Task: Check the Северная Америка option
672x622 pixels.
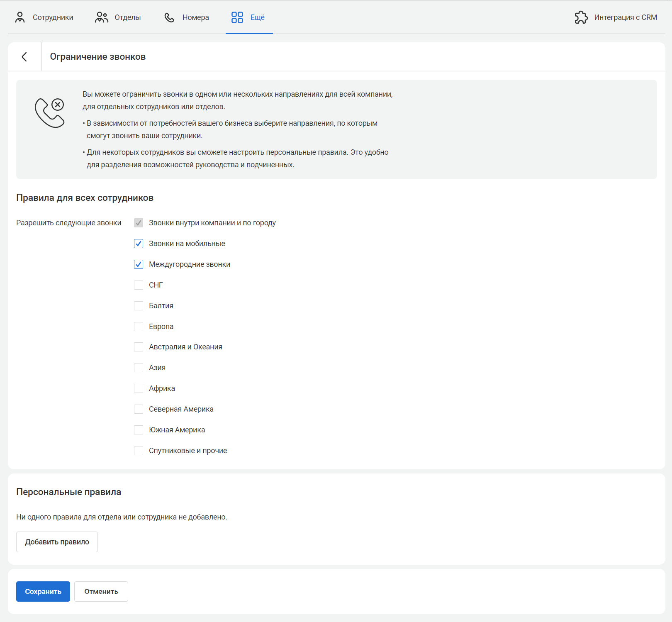Action: coord(139,409)
